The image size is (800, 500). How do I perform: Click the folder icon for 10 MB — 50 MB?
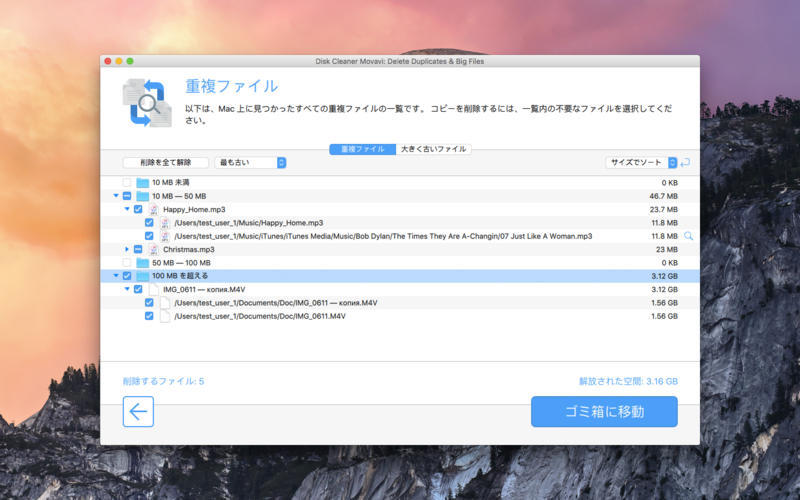142,196
